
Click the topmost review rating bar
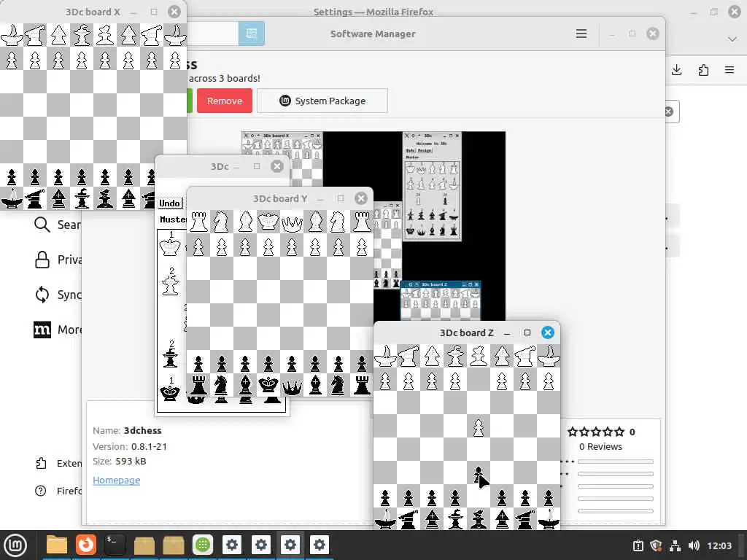coord(615,462)
